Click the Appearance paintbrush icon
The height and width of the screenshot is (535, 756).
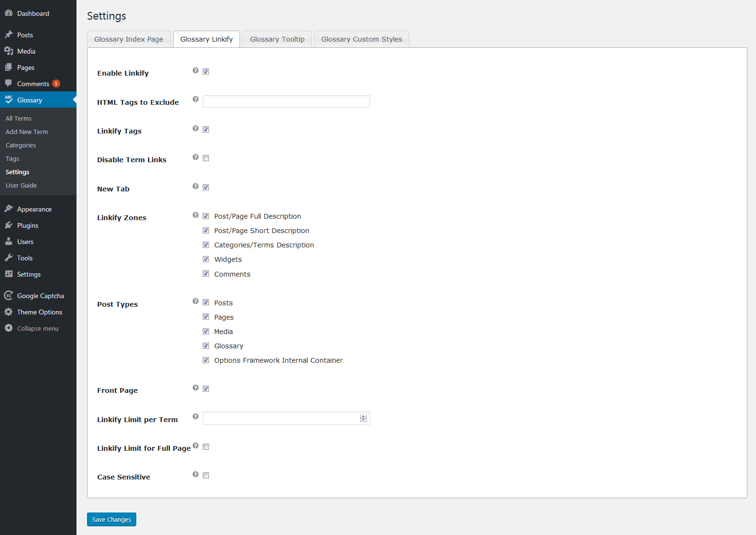(x=9, y=209)
